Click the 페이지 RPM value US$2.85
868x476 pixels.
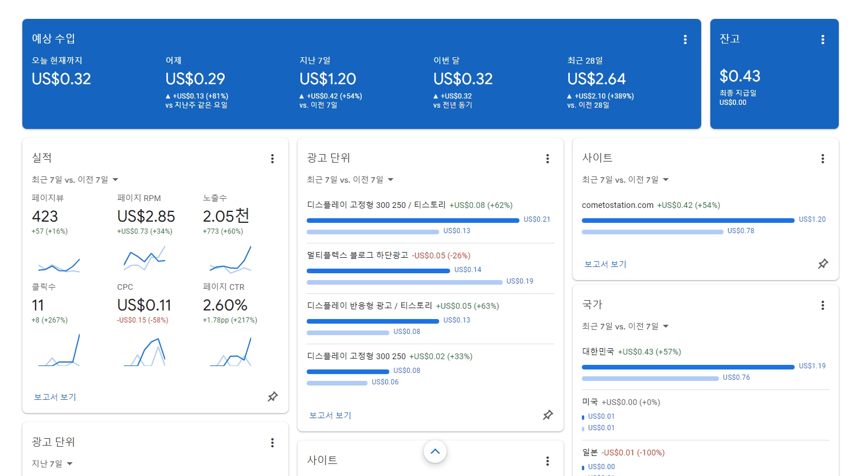[x=146, y=217]
